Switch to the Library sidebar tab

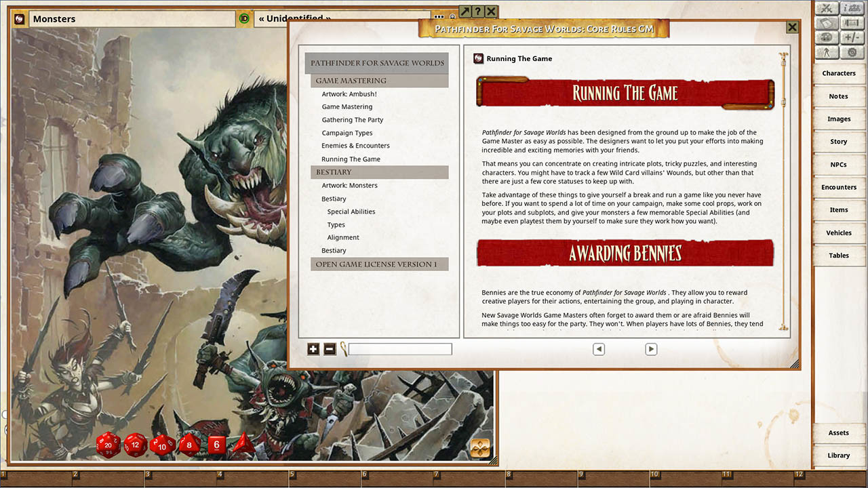[839, 455]
